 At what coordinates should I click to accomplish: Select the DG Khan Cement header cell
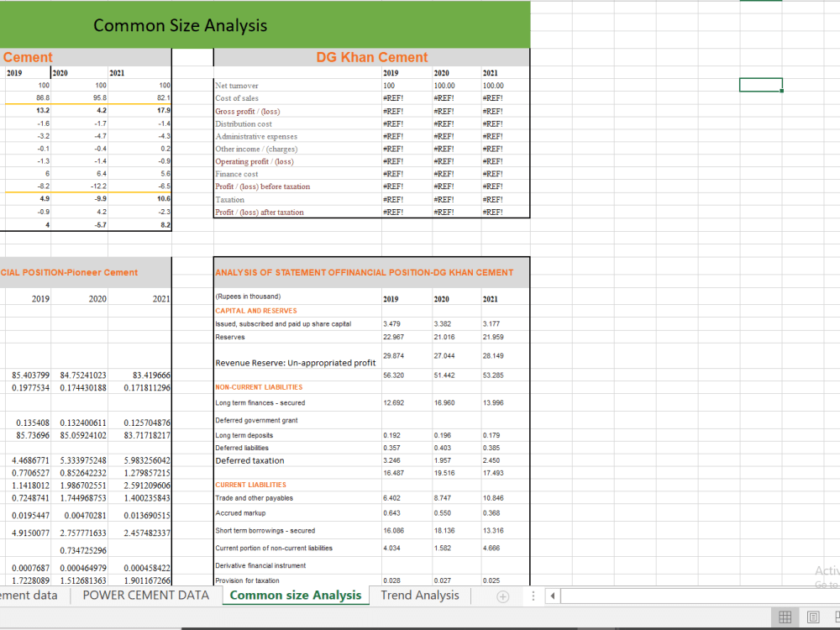coord(372,57)
